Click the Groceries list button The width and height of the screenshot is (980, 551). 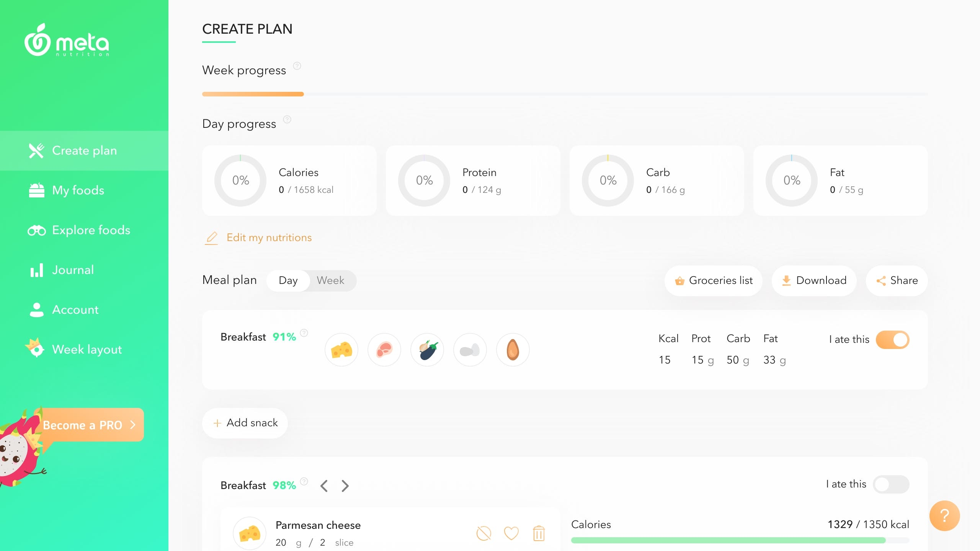[x=713, y=280]
